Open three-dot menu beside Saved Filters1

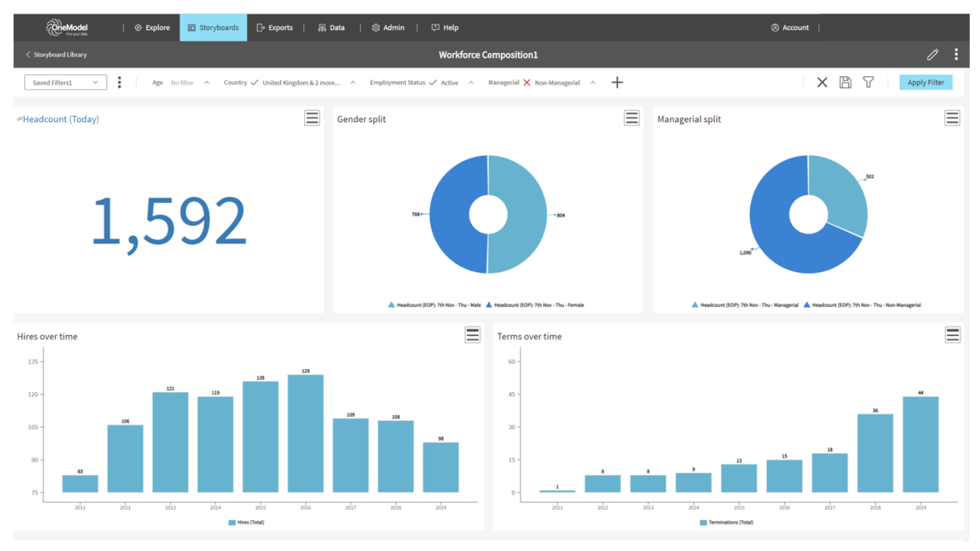pos(119,82)
